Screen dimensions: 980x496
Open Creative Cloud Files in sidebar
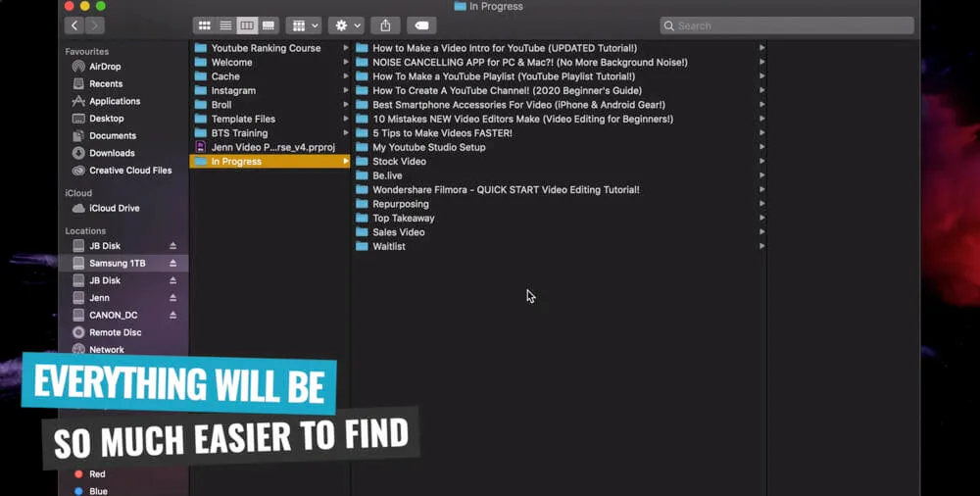pos(130,171)
